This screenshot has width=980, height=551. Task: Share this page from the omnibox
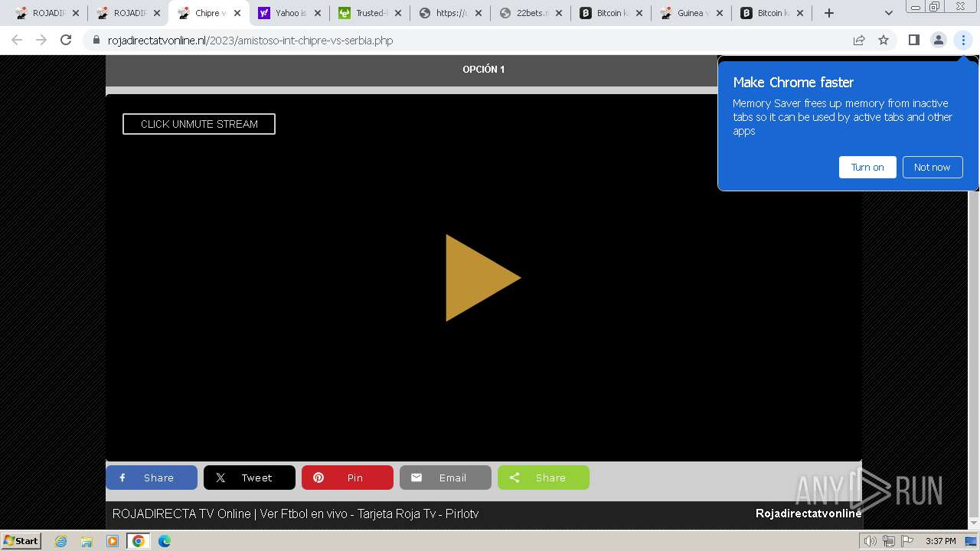[x=859, y=40]
